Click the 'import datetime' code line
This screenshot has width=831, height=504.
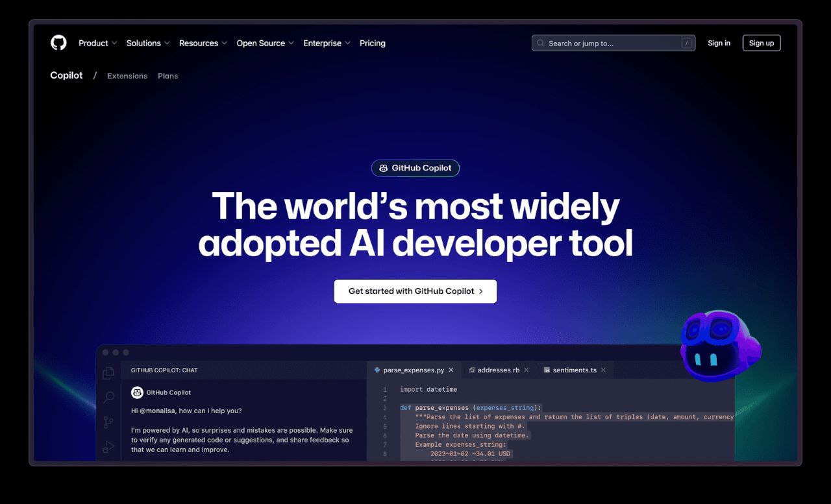click(x=428, y=389)
